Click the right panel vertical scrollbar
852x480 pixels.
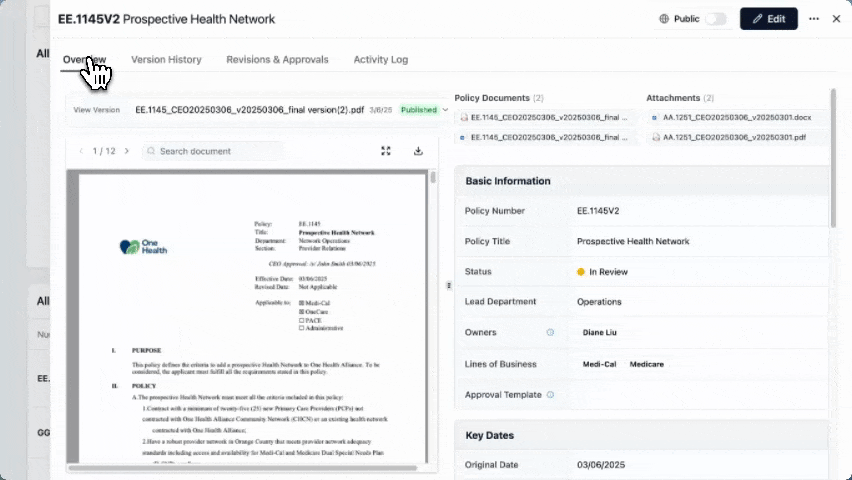833,158
